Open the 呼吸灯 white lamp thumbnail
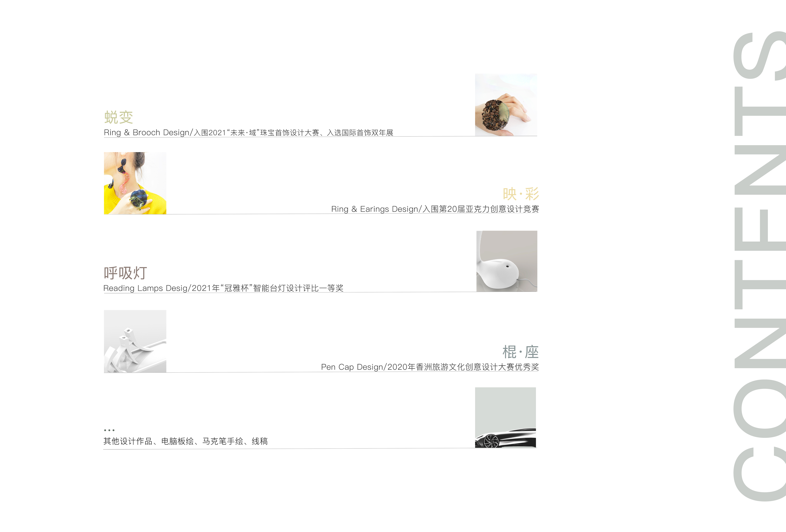This screenshot has height=532, width=786. pyautogui.click(x=507, y=261)
